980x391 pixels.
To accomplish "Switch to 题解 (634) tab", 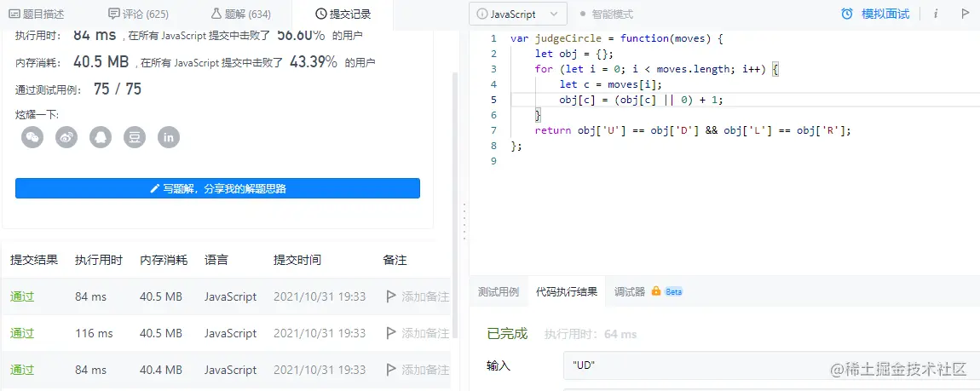I will (x=240, y=14).
